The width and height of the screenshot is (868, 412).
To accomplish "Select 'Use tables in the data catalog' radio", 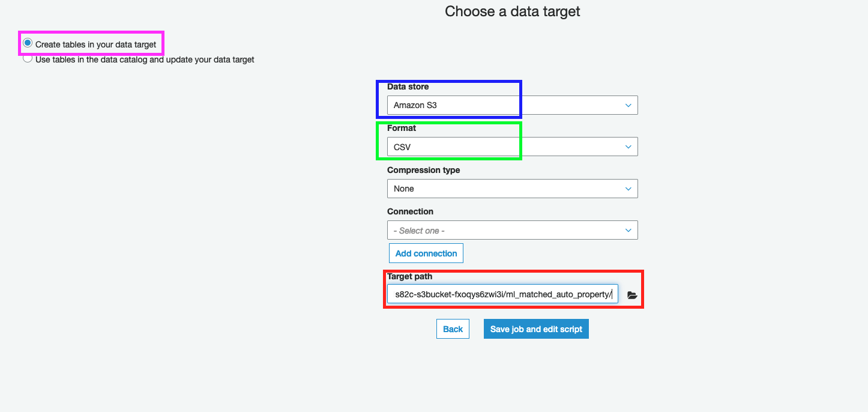I will tap(28, 58).
